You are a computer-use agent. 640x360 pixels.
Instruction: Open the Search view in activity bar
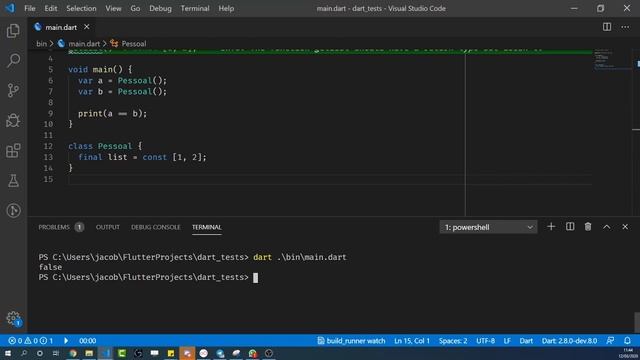click(13, 60)
